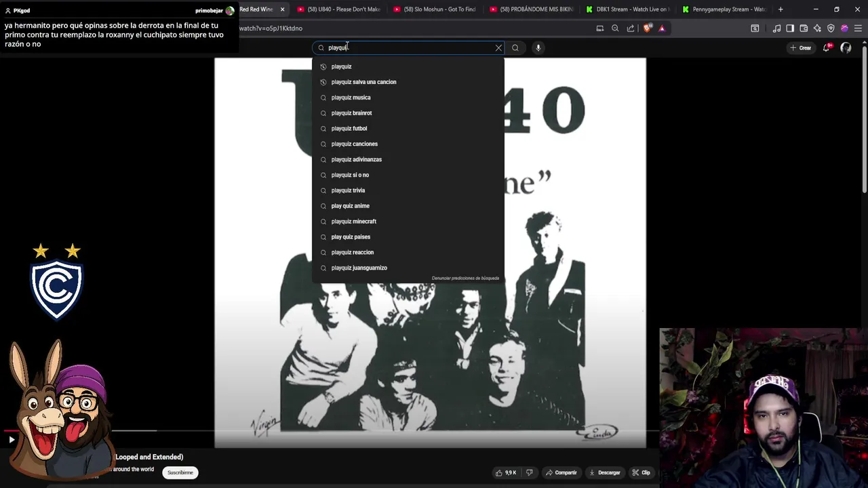
Task: Click inside the YouTube search field
Action: point(409,47)
